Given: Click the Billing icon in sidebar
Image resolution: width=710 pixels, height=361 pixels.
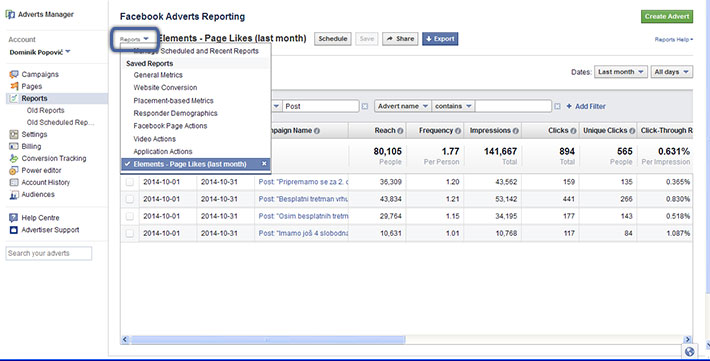Looking at the screenshot, I should (14, 146).
